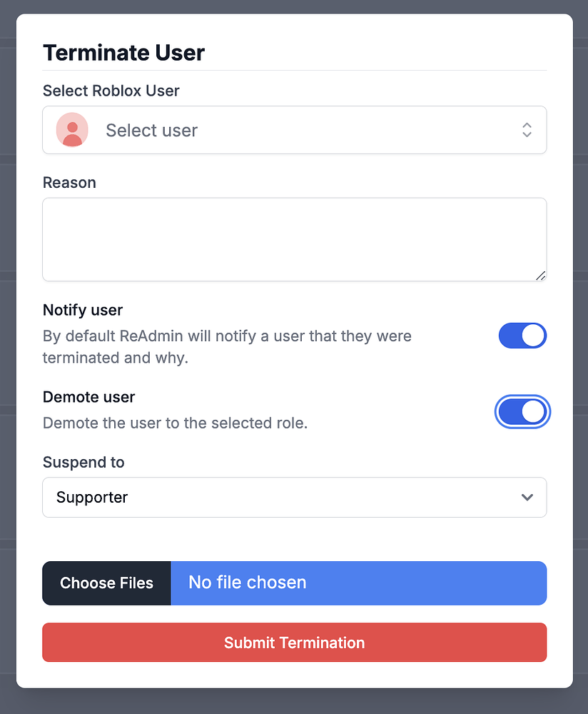Image resolution: width=588 pixels, height=714 pixels.
Task: Click the user avatar icon in selector
Action: click(72, 130)
